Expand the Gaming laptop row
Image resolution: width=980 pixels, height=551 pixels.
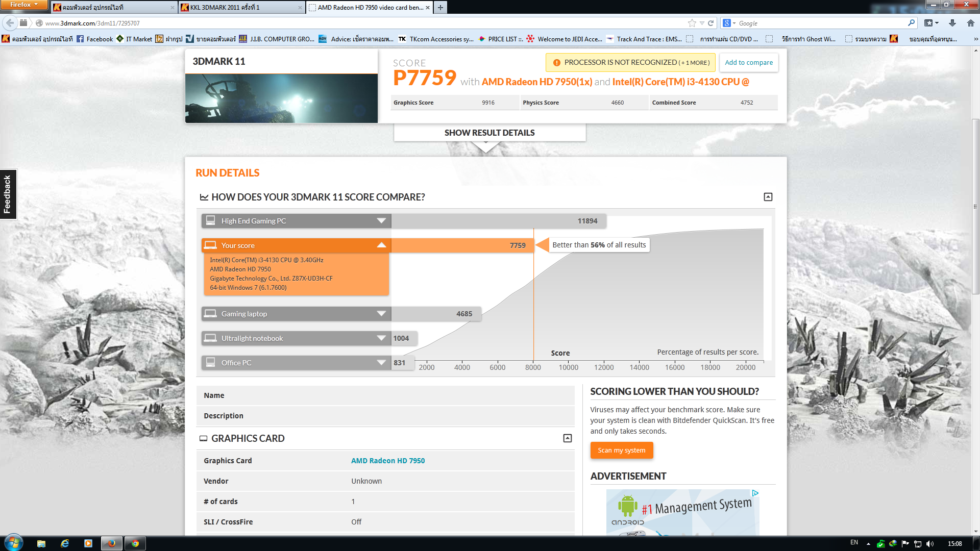tap(381, 314)
